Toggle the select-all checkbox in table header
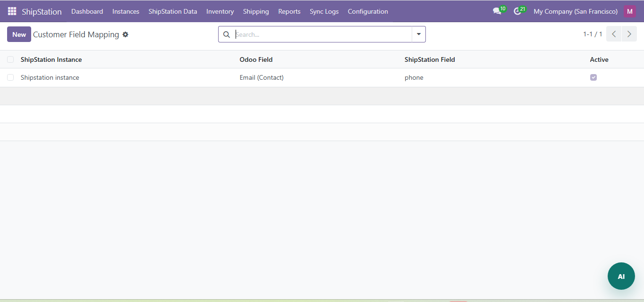This screenshot has height=302, width=644. 10,59
